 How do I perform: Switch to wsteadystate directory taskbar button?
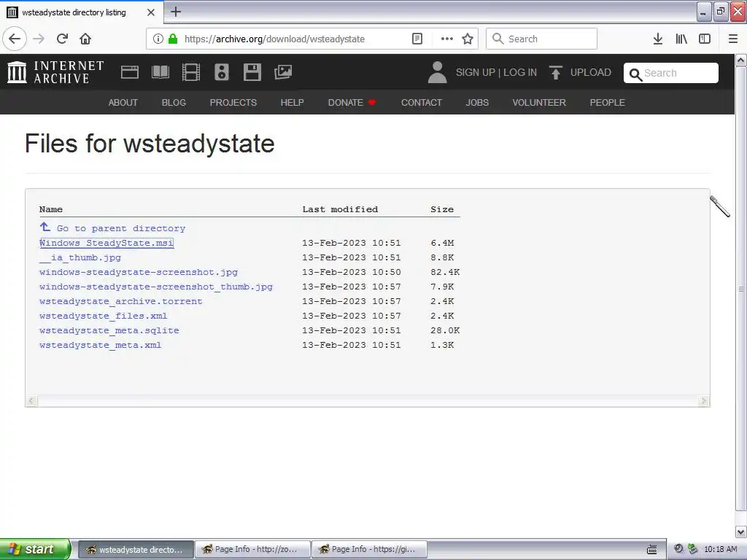pyautogui.click(x=135, y=549)
